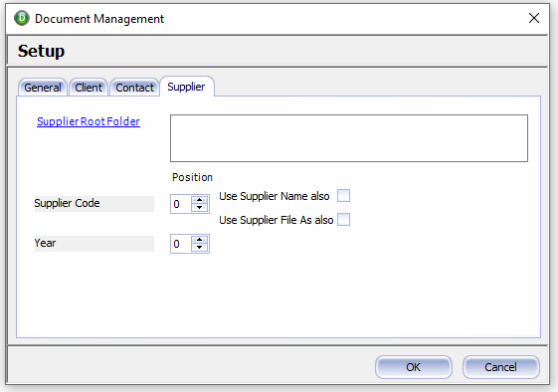Increase Supplier Code position with up arrow
Screen dimensions: 558x392
[x=199, y=200]
